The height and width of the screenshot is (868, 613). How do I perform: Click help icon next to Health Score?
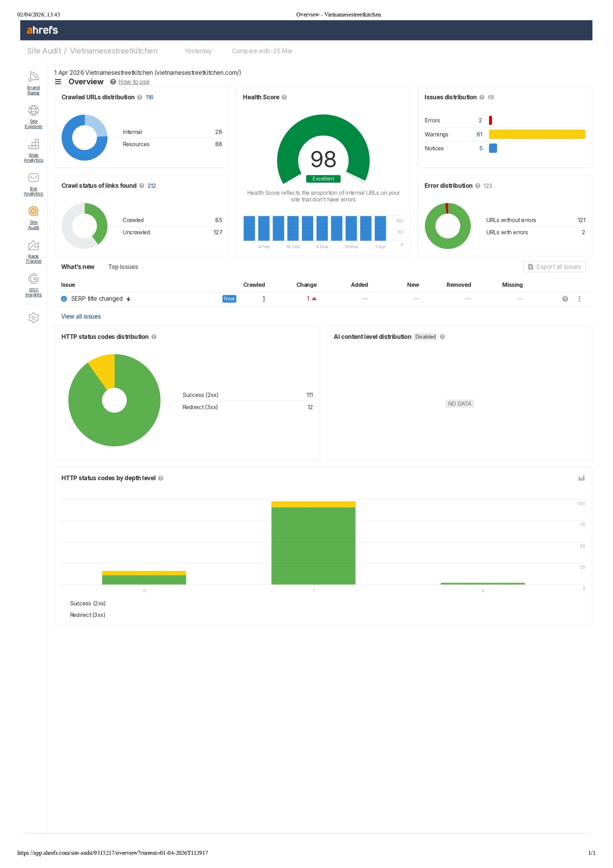pos(284,97)
